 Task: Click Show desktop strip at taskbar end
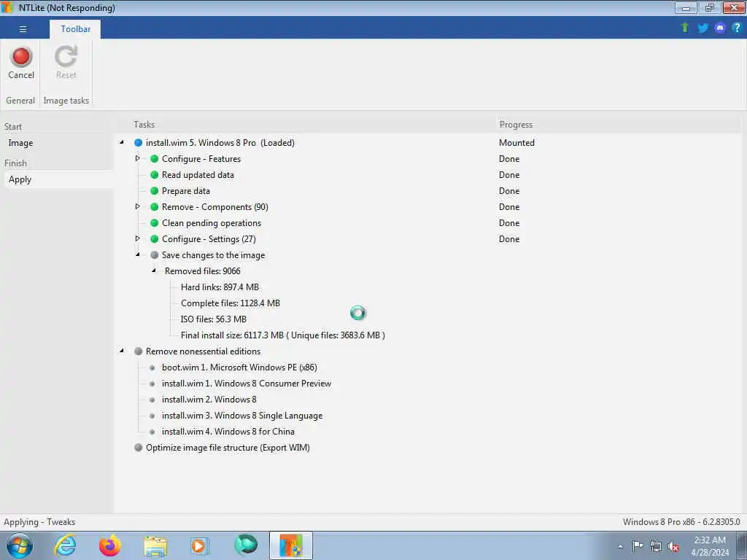tap(742, 545)
